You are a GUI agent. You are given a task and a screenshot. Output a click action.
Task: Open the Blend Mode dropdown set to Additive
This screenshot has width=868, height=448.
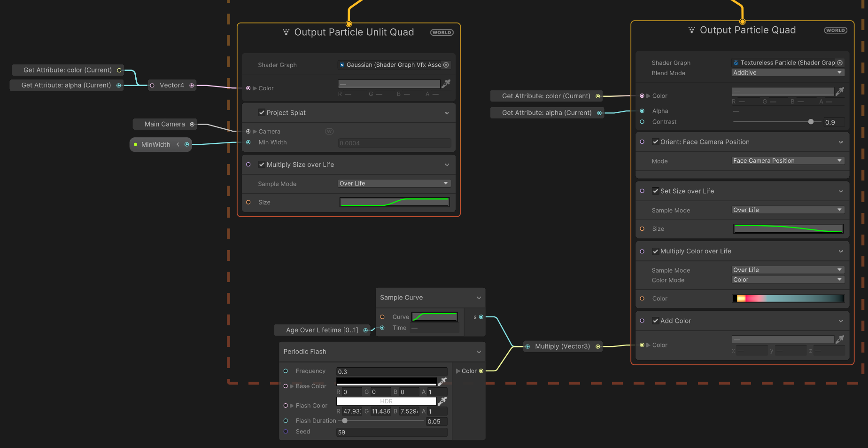click(788, 72)
